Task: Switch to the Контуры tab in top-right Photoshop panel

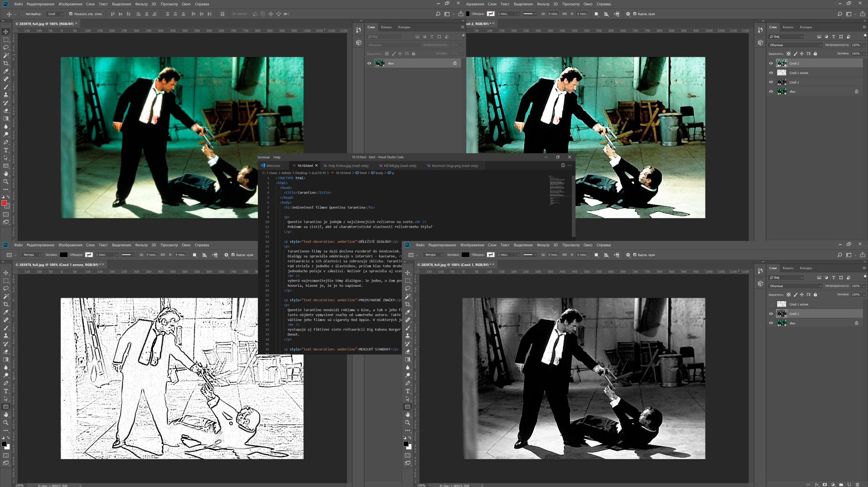Action: coord(806,27)
